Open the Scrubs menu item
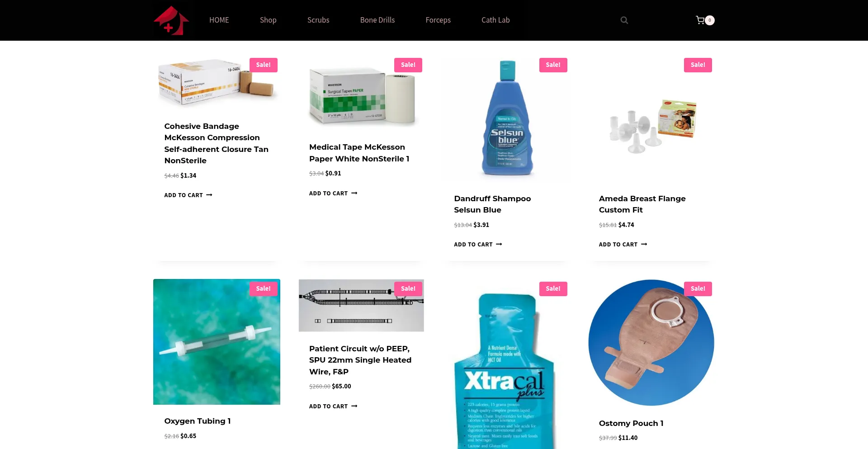Image resolution: width=868 pixels, height=449 pixels. point(318,20)
